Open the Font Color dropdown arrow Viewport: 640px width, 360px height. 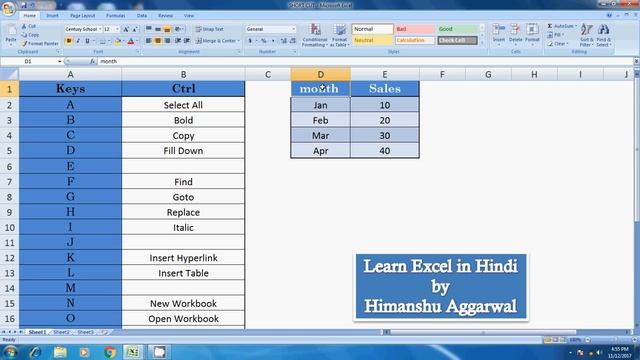coord(137,41)
